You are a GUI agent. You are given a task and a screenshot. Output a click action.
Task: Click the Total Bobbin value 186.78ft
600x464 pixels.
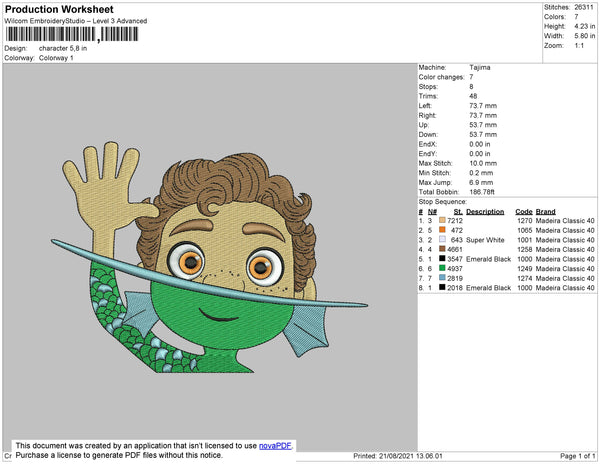[482, 192]
